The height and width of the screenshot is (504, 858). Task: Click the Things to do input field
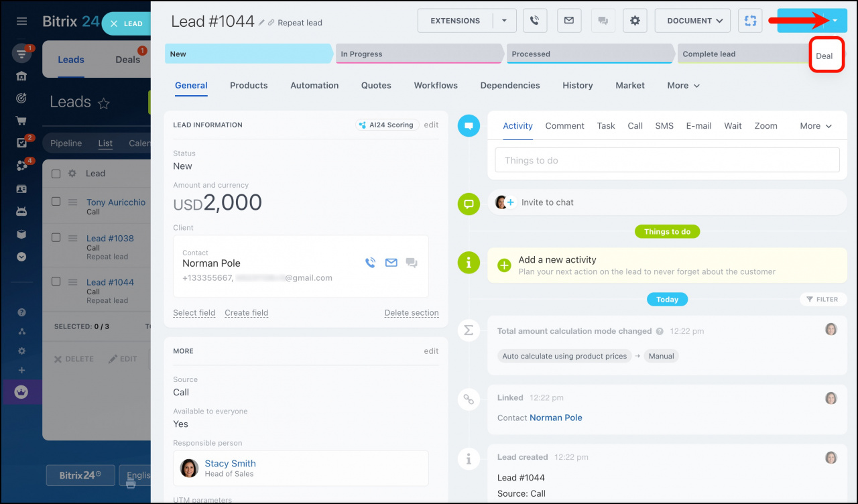[667, 160]
